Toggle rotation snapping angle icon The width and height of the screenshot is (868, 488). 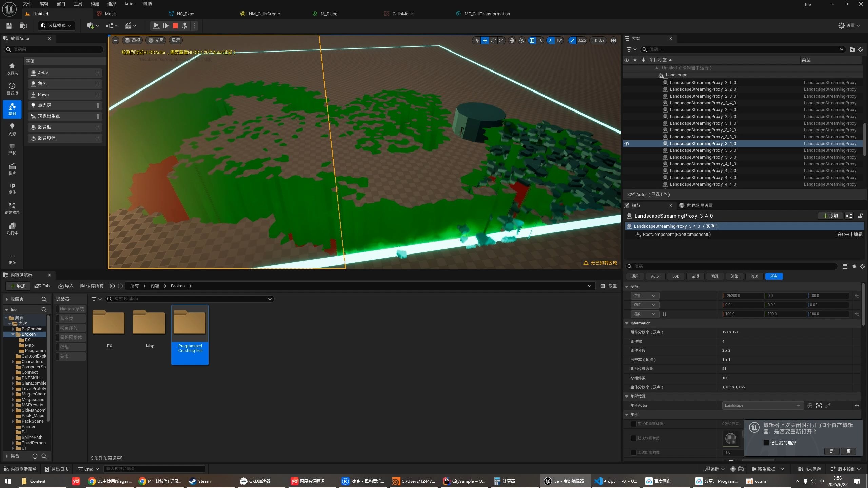pyautogui.click(x=551, y=40)
